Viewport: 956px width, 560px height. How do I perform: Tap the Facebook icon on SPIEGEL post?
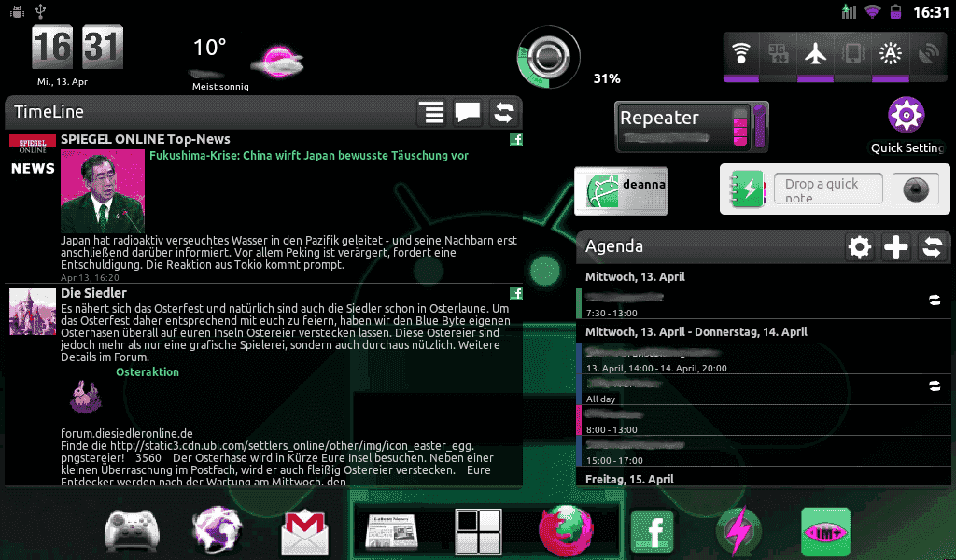(x=516, y=140)
